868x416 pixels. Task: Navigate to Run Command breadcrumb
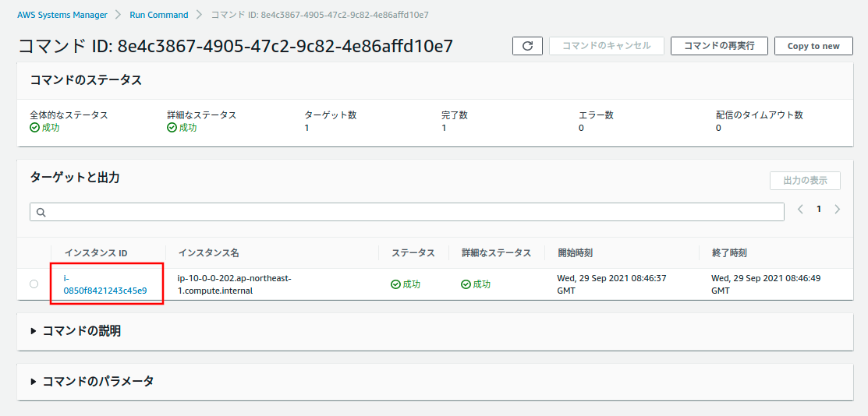158,15
